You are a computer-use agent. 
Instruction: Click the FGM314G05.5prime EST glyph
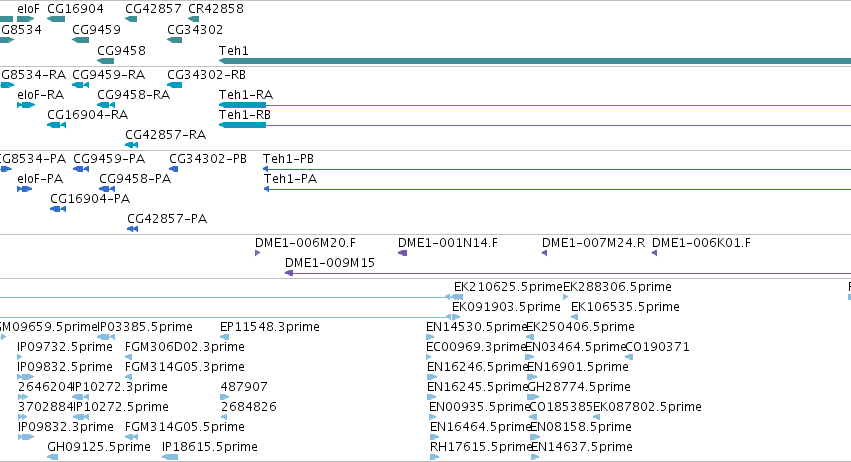coord(131,437)
